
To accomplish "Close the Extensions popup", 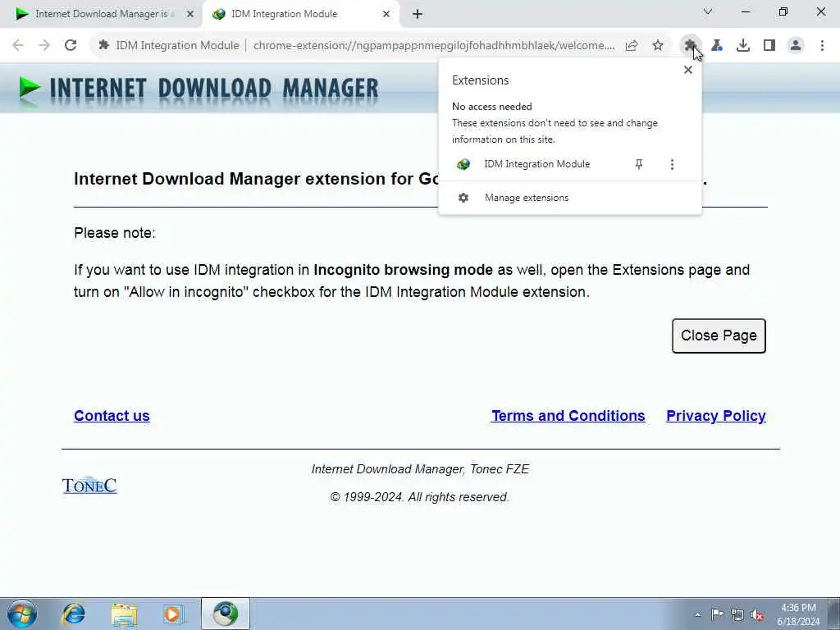I will [x=688, y=70].
